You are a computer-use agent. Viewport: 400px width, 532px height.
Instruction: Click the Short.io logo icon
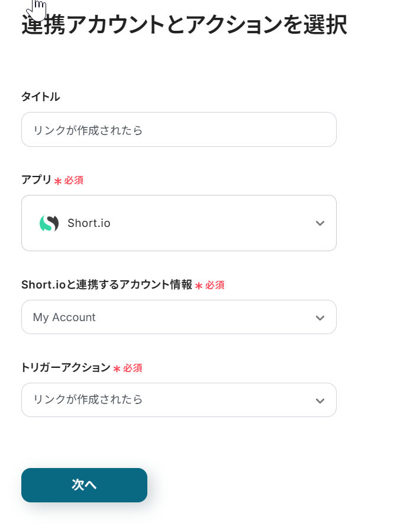49,223
